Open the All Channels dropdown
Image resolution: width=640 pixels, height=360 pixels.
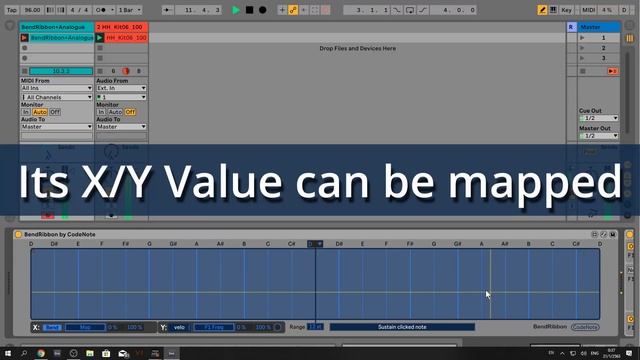[x=57, y=97]
